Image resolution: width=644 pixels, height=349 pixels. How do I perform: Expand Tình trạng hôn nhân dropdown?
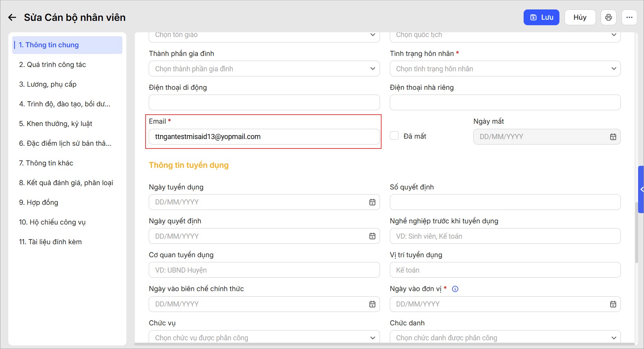tap(505, 69)
